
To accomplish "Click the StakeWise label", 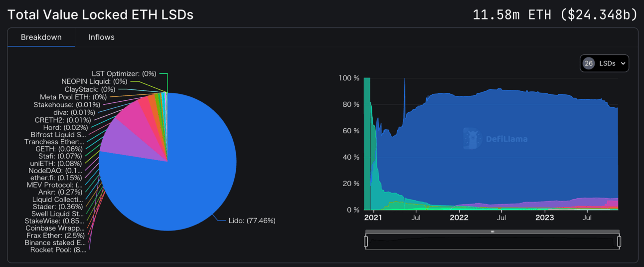I will [54, 221].
